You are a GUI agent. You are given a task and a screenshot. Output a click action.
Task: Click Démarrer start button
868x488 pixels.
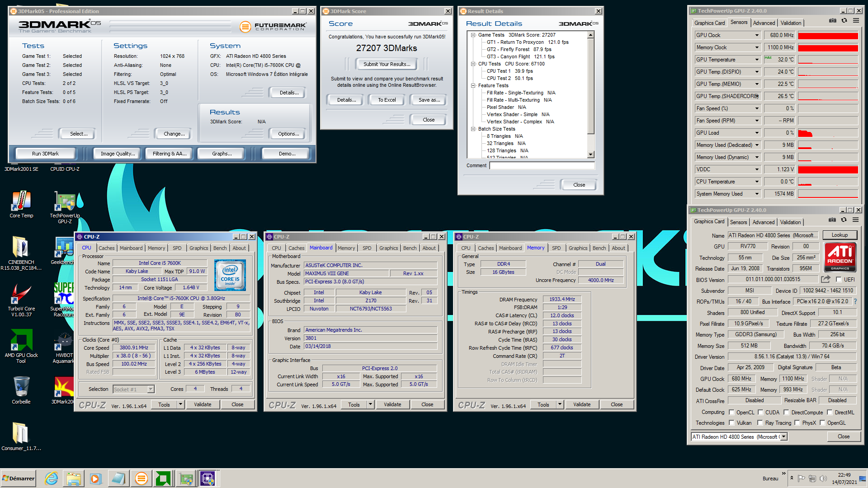19,479
